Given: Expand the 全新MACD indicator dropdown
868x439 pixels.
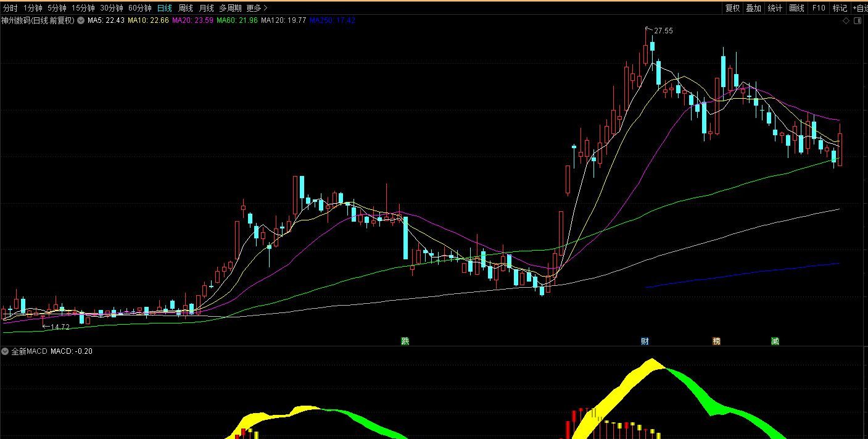Looking at the screenshot, I should click(x=6, y=351).
